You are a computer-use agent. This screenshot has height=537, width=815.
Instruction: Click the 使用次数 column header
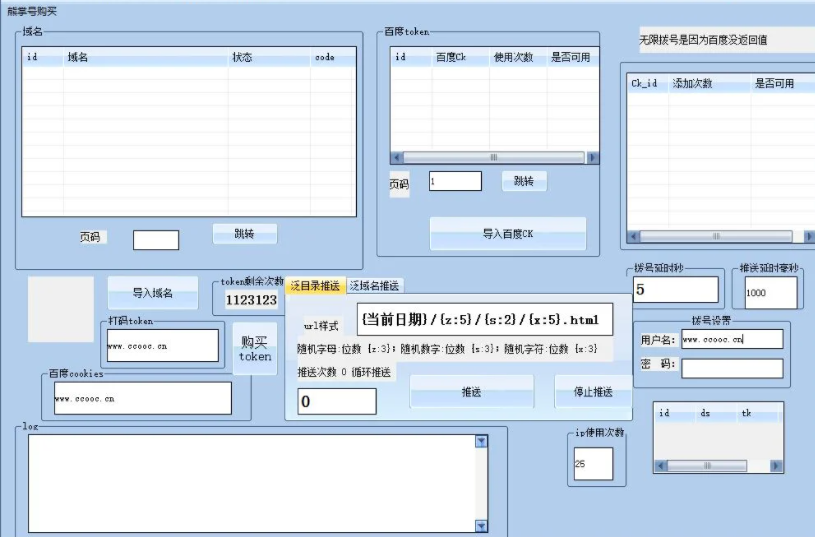click(x=518, y=57)
